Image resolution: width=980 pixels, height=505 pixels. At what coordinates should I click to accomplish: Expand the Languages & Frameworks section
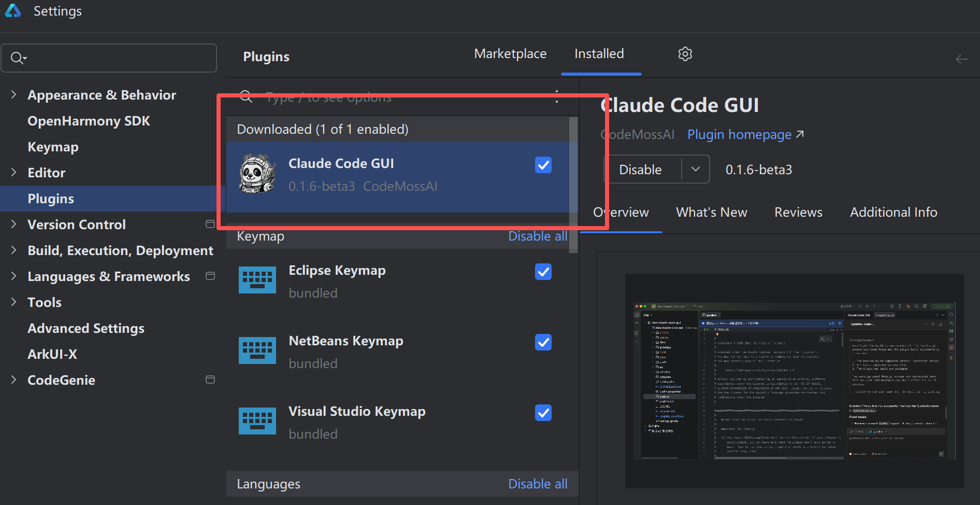pos(14,276)
